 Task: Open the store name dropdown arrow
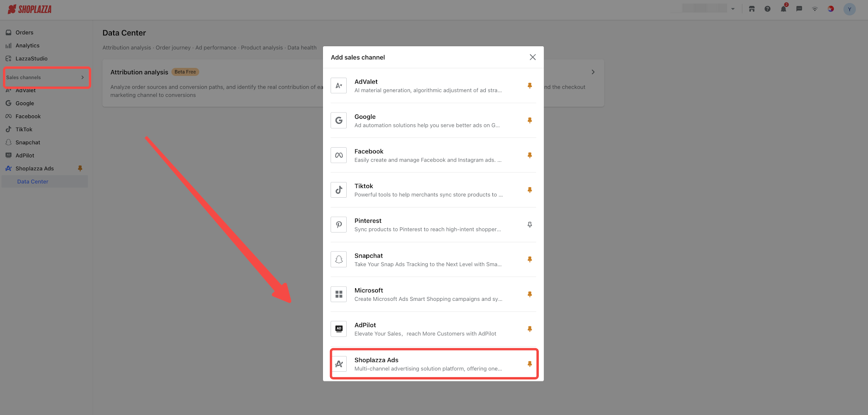click(733, 9)
